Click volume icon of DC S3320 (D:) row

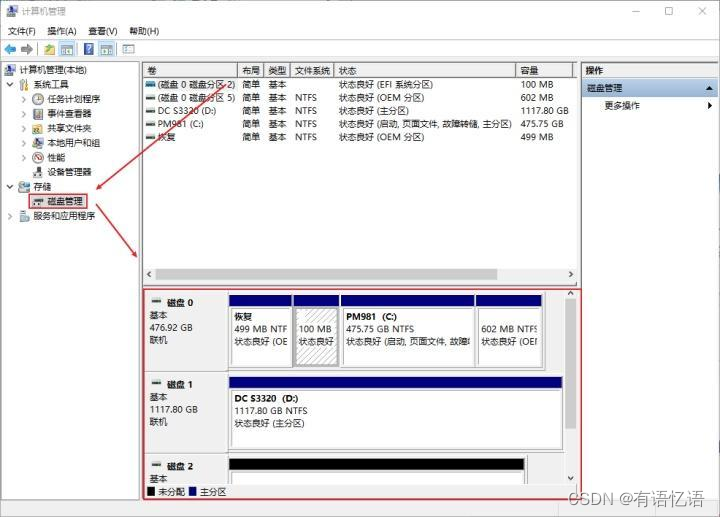point(150,111)
